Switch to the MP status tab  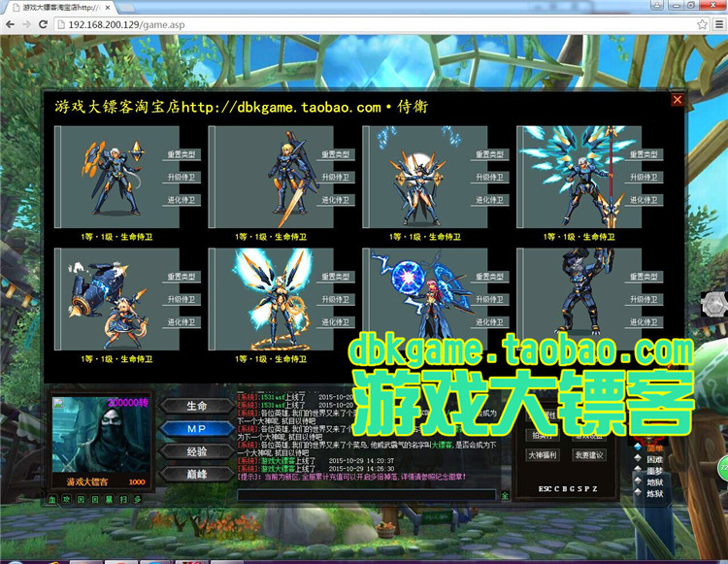click(197, 429)
